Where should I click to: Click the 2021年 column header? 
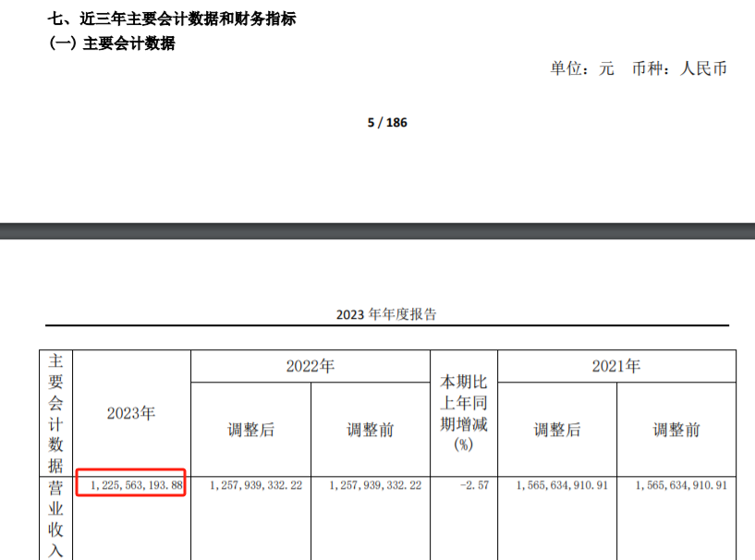click(616, 367)
